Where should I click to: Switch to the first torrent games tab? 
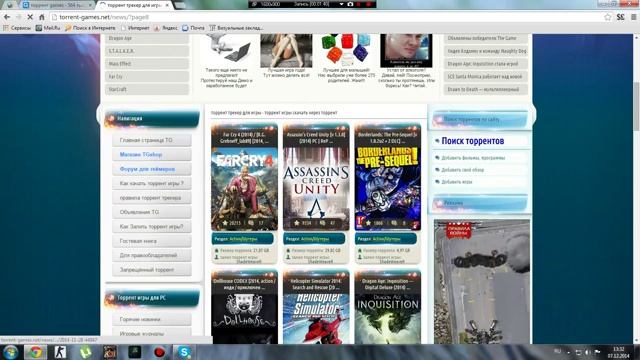click(x=56, y=5)
